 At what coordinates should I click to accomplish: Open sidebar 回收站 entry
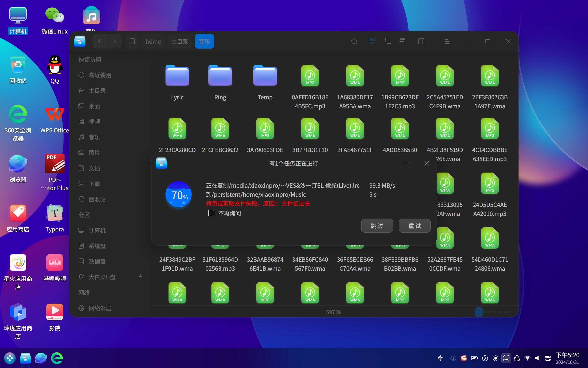coord(110,199)
